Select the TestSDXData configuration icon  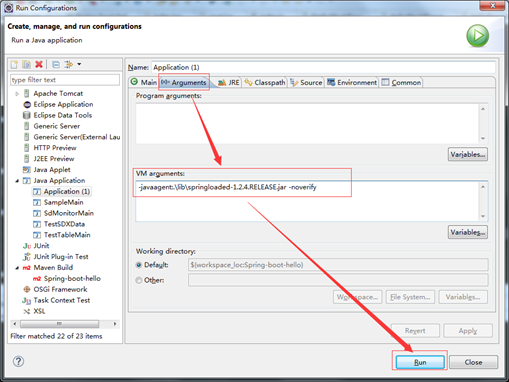[37, 224]
